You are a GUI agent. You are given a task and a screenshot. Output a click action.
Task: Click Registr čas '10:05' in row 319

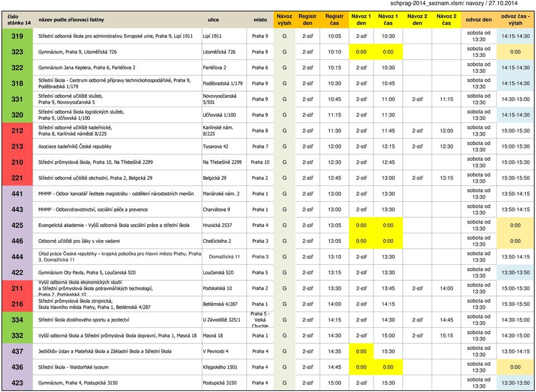pos(334,36)
